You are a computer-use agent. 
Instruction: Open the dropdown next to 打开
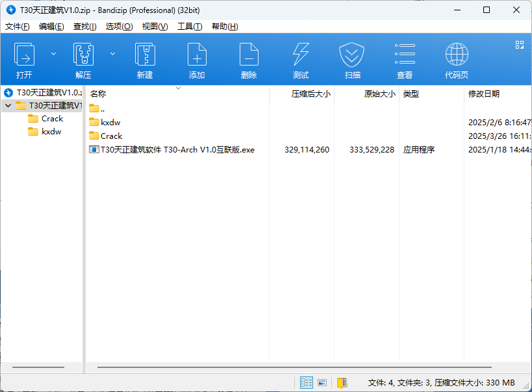53,55
